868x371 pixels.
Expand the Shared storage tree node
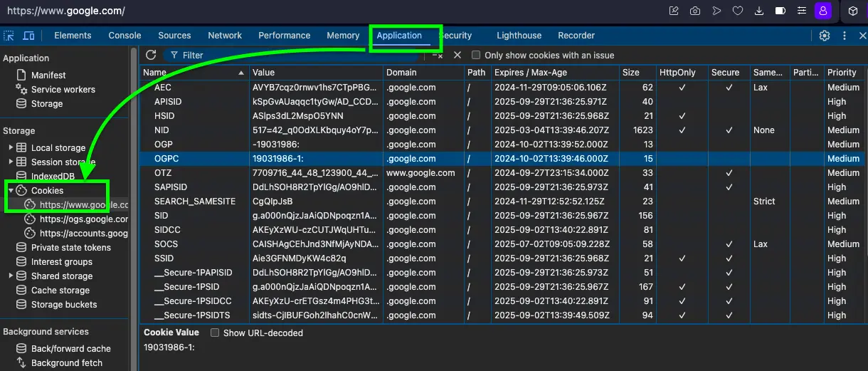coord(11,276)
